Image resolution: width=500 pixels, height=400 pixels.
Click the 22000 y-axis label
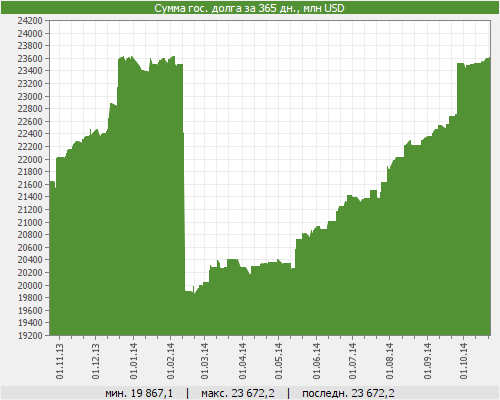(30, 159)
